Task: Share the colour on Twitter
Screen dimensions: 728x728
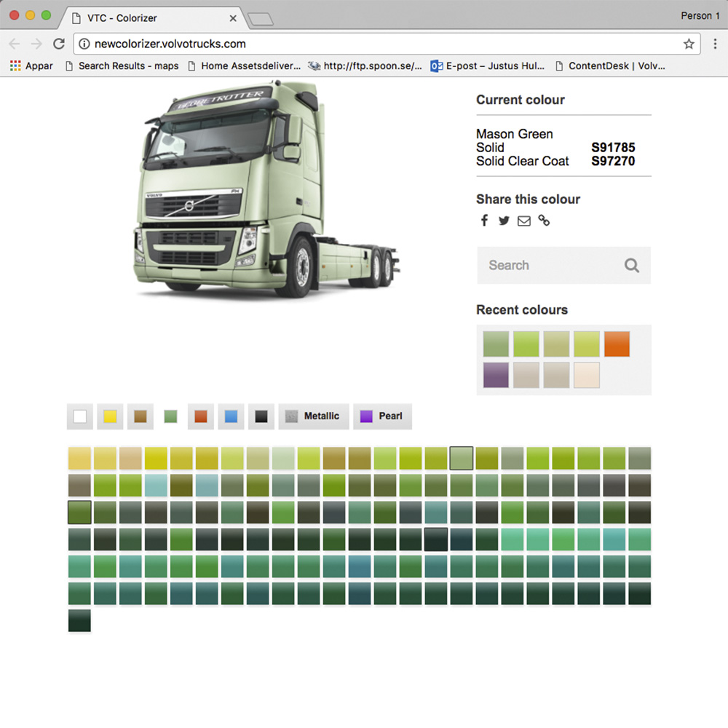Action: 504,221
